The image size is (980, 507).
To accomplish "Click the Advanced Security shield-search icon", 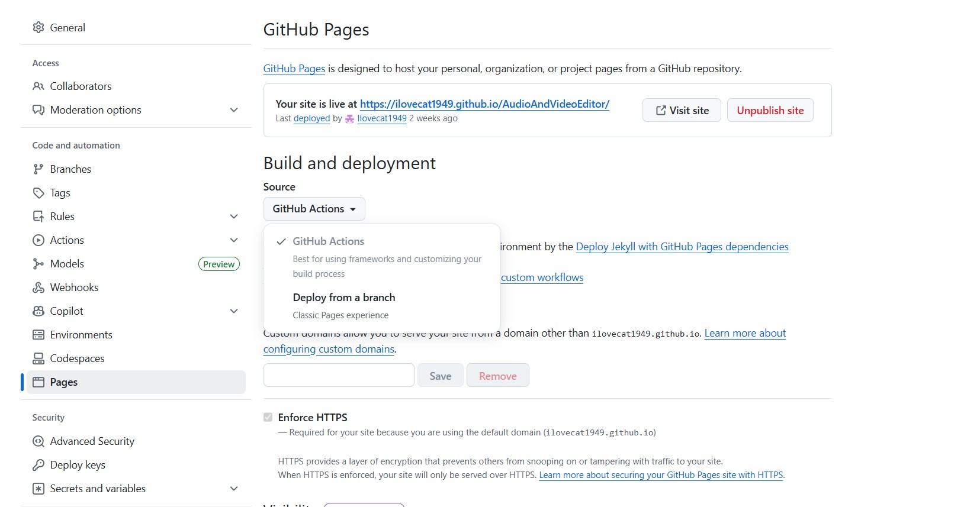I will tap(38, 441).
